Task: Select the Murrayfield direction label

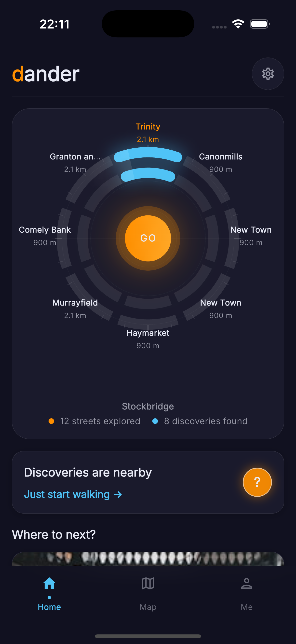Action: [75, 303]
